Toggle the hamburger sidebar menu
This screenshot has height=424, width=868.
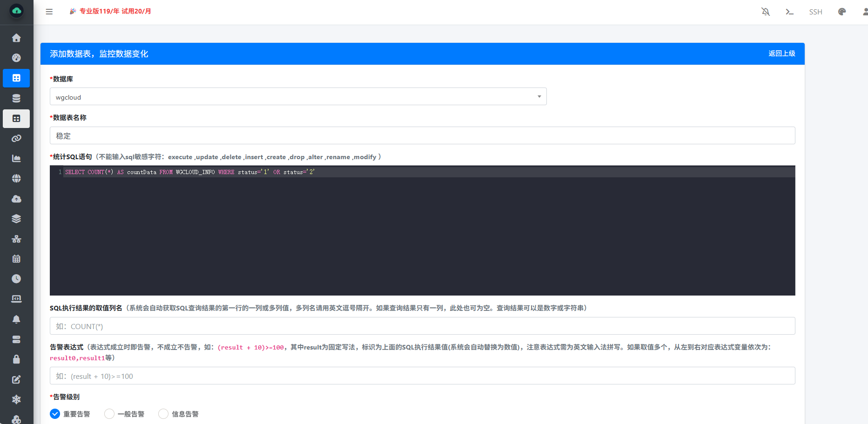[49, 12]
